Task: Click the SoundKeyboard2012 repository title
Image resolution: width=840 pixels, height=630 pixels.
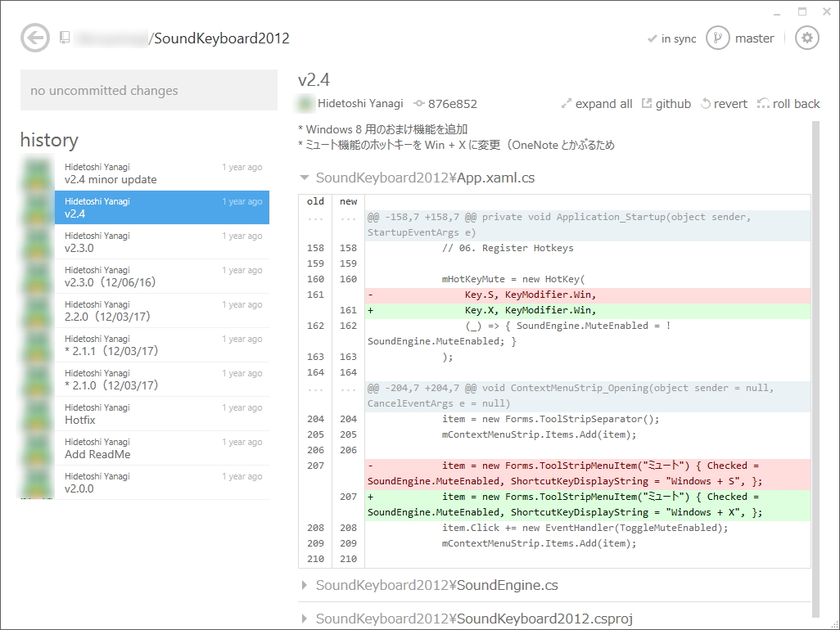Action: 222,38
